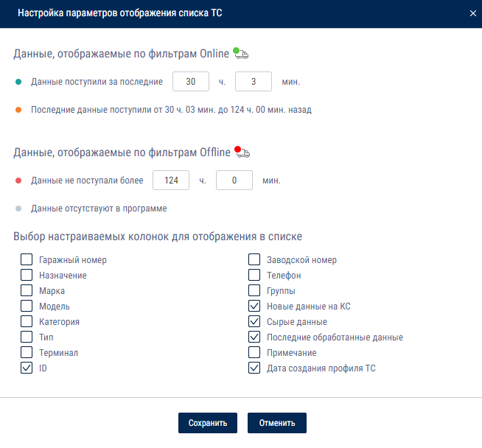Click the red status dot indicator
The image size is (482, 448).
click(x=18, y=181)
